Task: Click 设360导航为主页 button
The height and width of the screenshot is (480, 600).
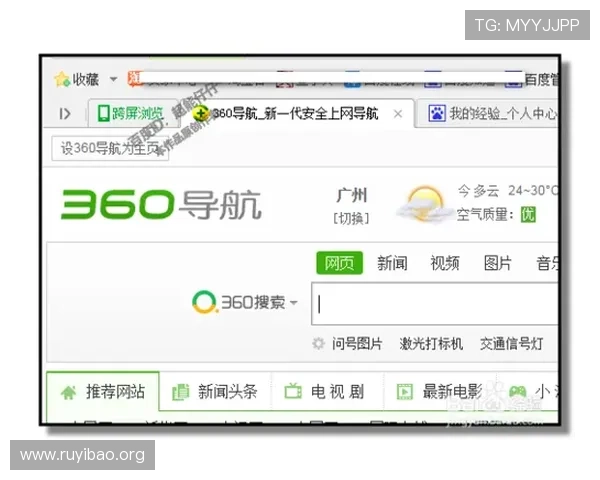Action: (110, 148)
